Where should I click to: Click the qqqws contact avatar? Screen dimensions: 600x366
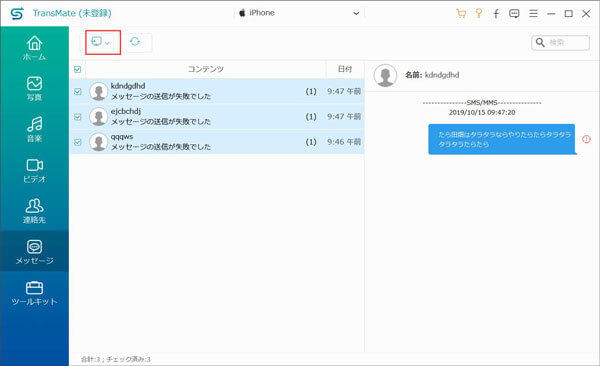(98, 142)
